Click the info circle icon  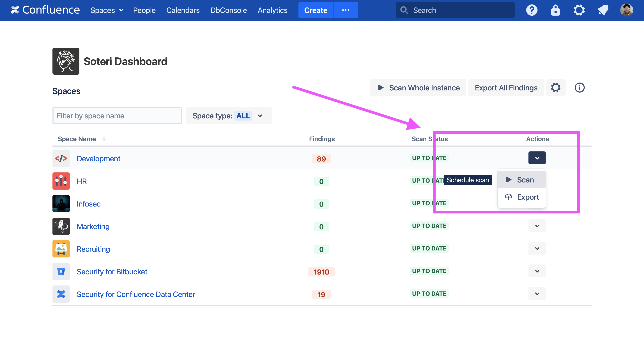click(x=579, y=88)
